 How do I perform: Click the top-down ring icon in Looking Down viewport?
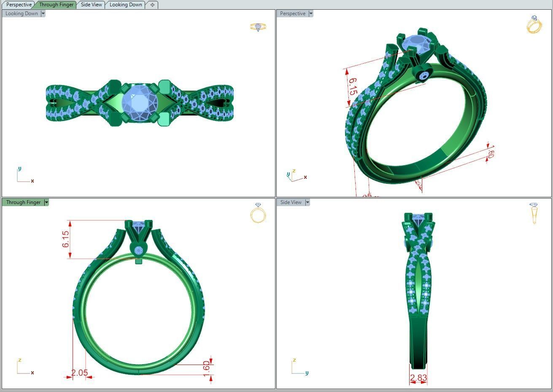[258, 27]
